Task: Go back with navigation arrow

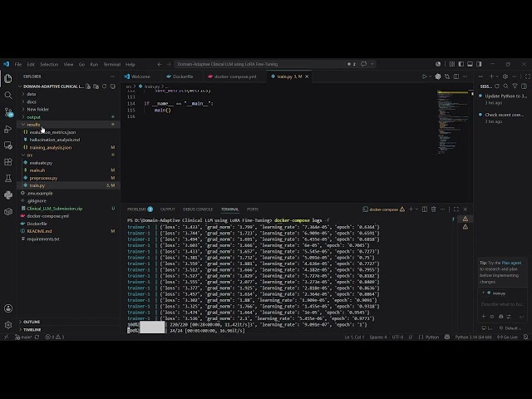Action: (160, 64)
